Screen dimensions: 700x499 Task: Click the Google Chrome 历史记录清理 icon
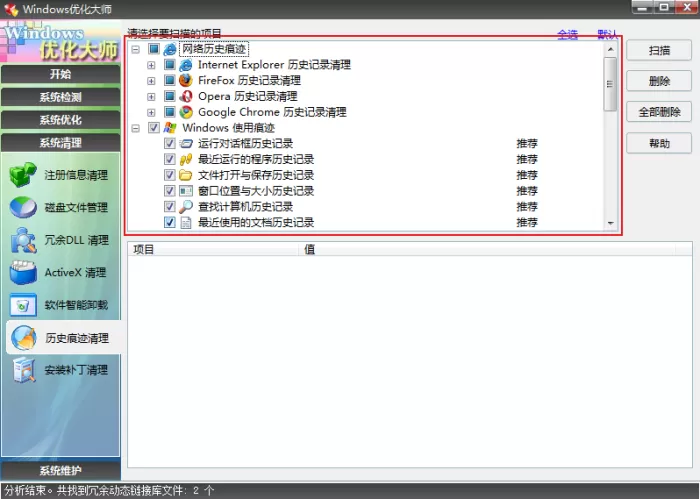(x=186, y=112)
